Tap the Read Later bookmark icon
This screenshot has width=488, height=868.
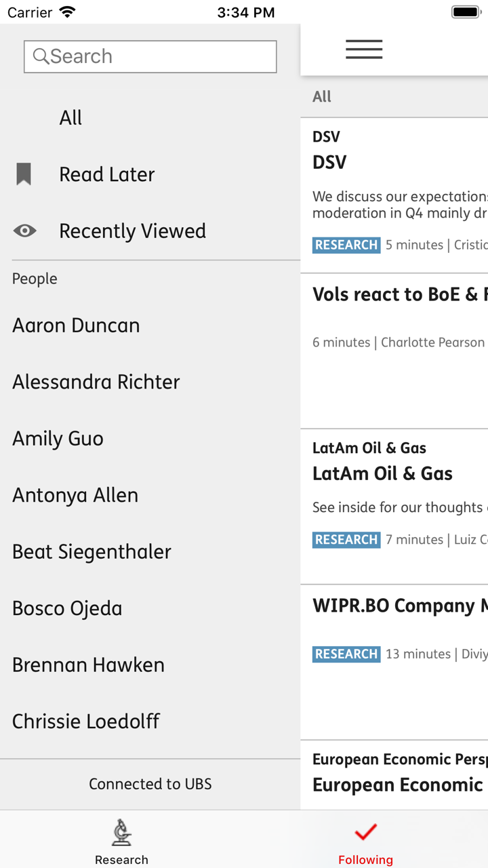pos(24,174)
